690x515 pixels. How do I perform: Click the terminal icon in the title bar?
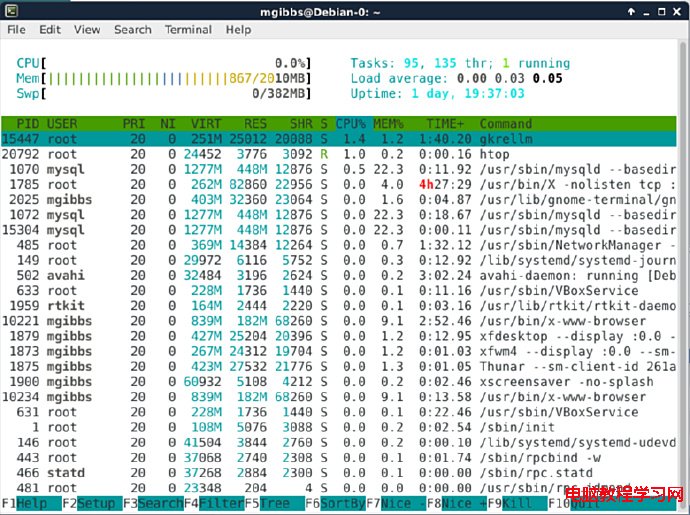pos(11,11)
